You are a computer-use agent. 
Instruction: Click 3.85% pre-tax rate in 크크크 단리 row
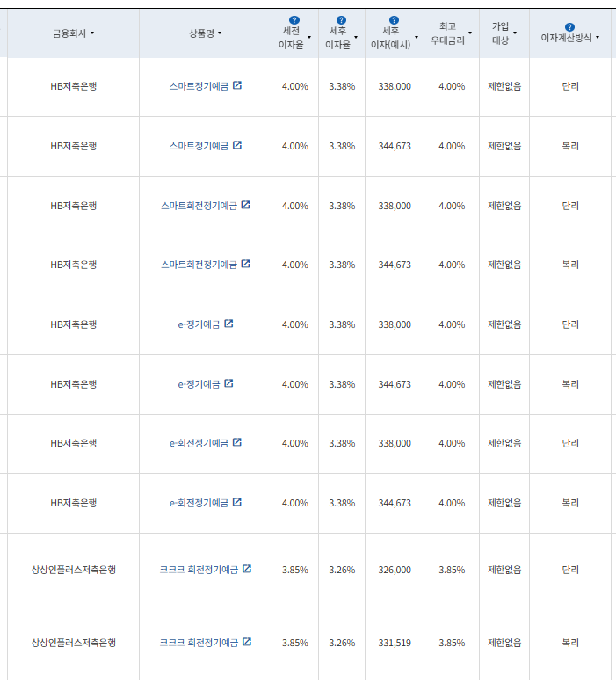coord(295,570)
